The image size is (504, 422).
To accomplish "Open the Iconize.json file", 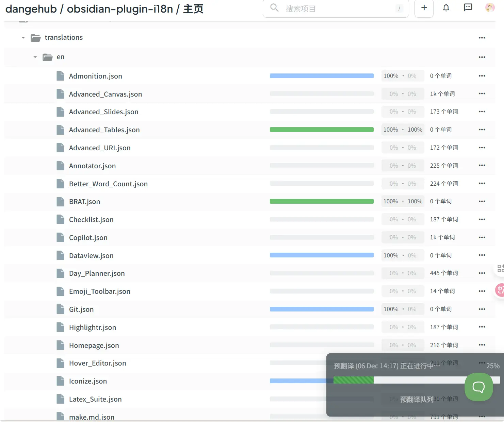I will pos(88,381).
